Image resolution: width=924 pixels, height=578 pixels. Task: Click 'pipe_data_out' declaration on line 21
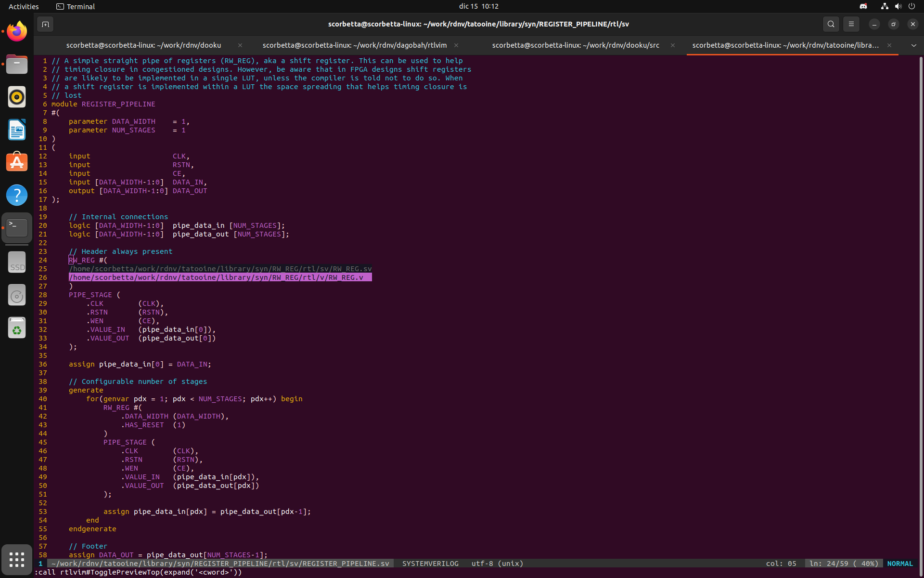click(x=201, y=234)
